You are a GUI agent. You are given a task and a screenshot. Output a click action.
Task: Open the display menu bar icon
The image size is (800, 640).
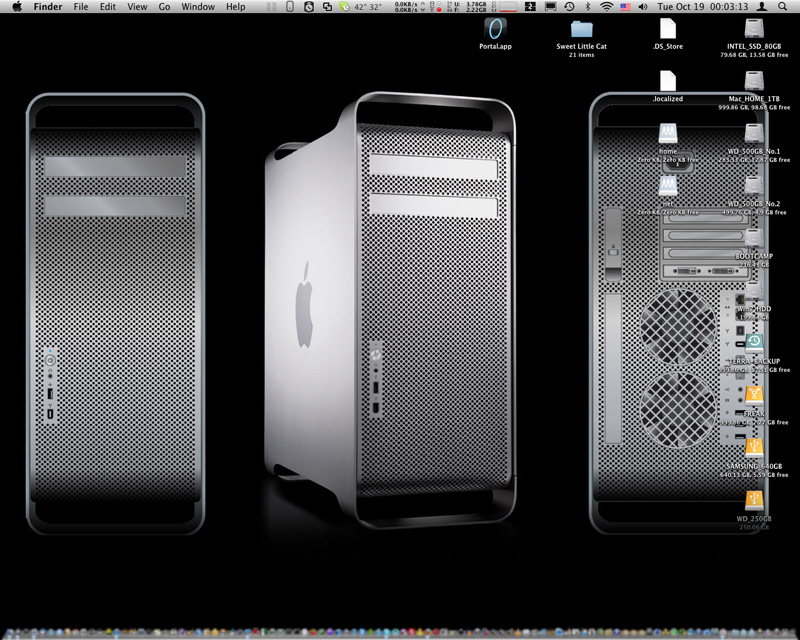pos(550,7)
